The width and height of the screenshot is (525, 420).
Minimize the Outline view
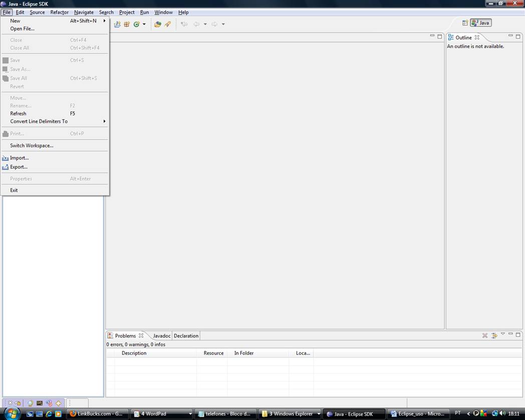pyautogui.click(x=510, y=36)
